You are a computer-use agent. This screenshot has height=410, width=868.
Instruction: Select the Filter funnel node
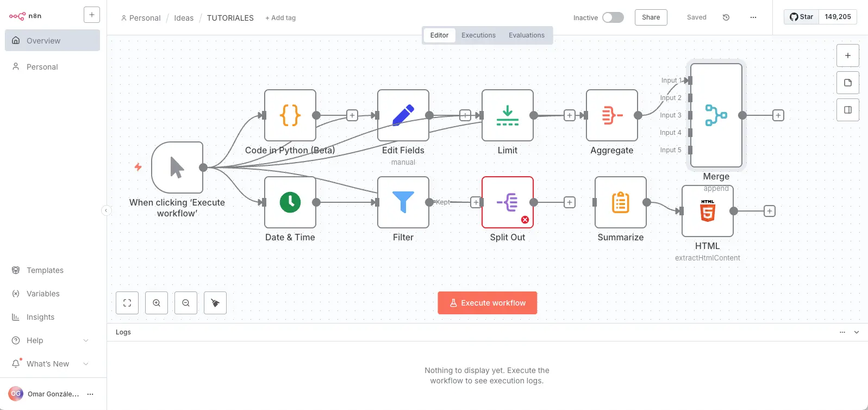(403, 202)
